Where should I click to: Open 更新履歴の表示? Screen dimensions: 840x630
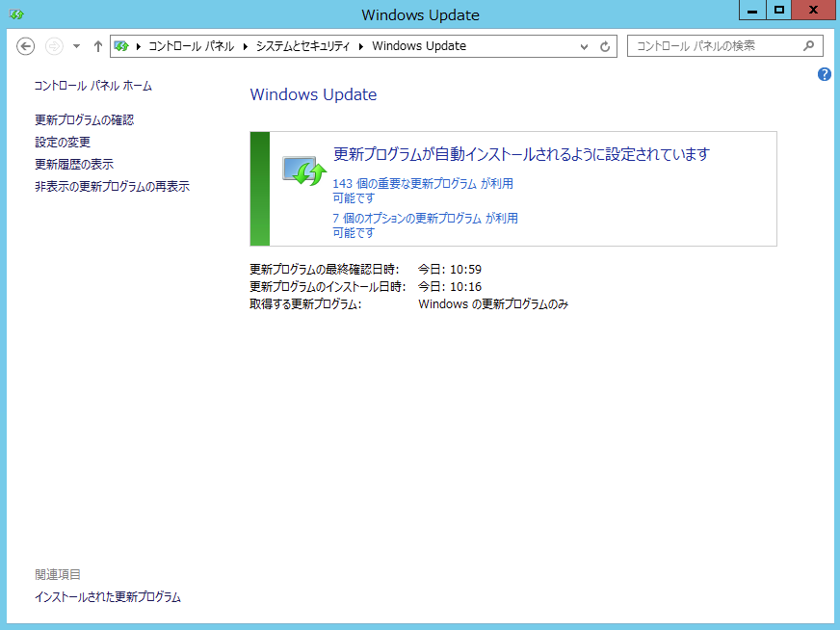74,164
